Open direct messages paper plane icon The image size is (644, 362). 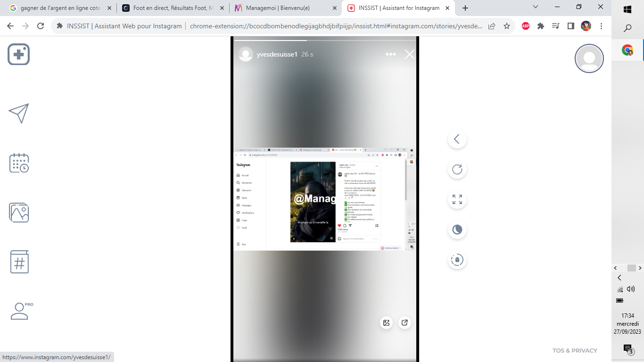19,113
